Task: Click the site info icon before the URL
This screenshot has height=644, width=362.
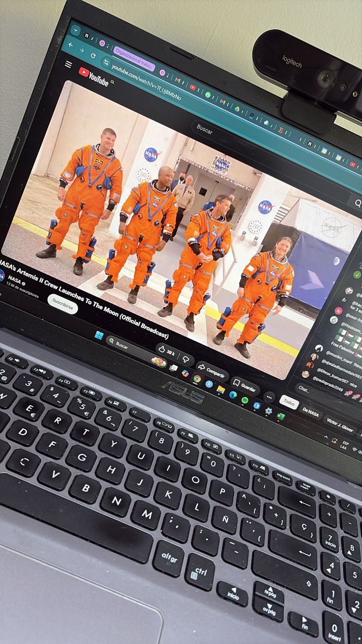Action: [x=106, y=61]
